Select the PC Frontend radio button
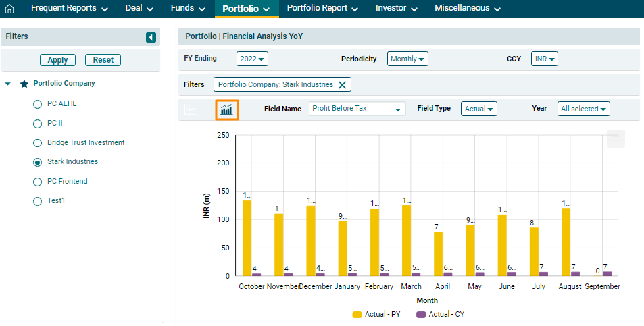 (38, 182)
